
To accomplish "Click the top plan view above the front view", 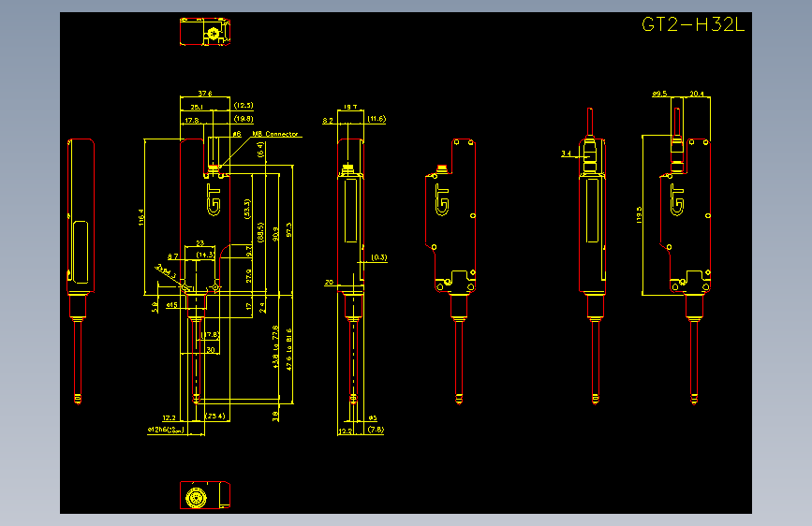I will [x=205, y=32].
